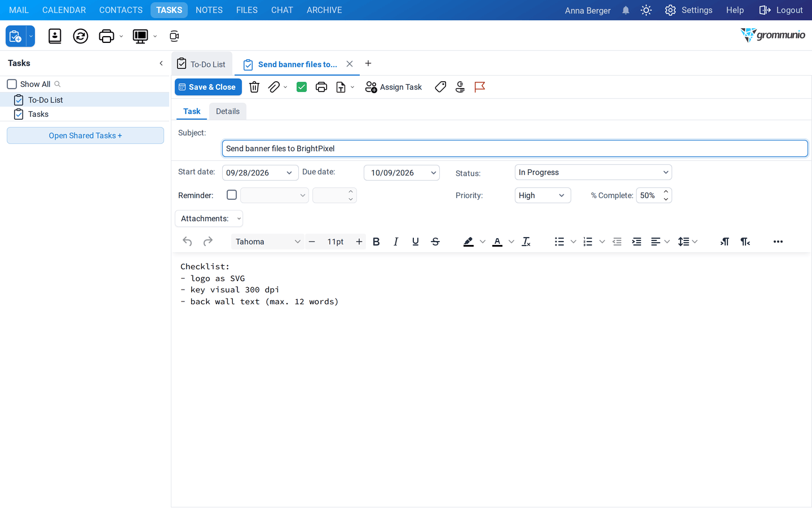
Task: Click the paperclip attach file icon
Action: pos(274,87)
